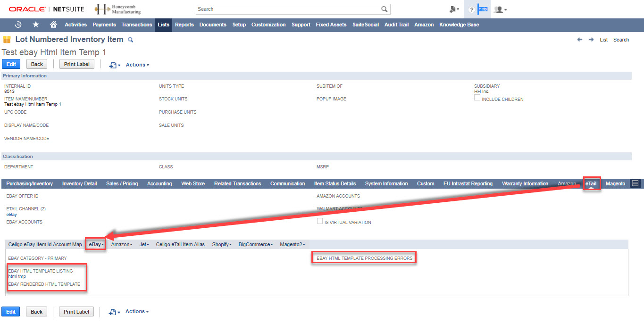Select the Shopify sublist tab
The width and height of the screenshot is (644, 324).
click(222, 244)
